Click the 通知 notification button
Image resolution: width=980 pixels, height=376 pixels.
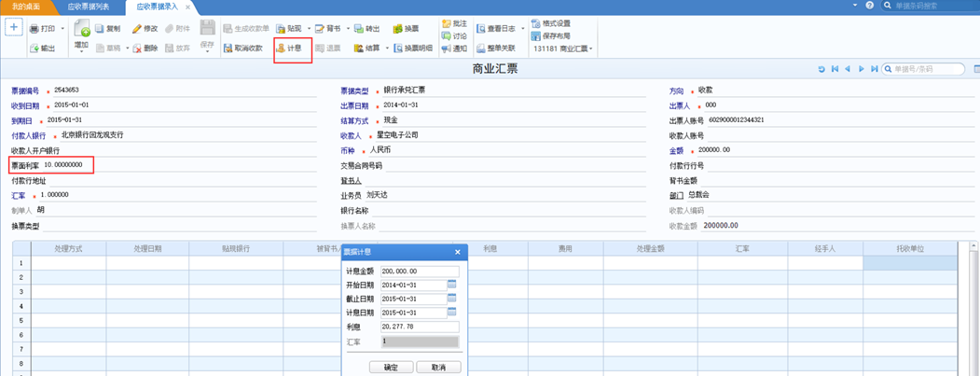(454, 49)
